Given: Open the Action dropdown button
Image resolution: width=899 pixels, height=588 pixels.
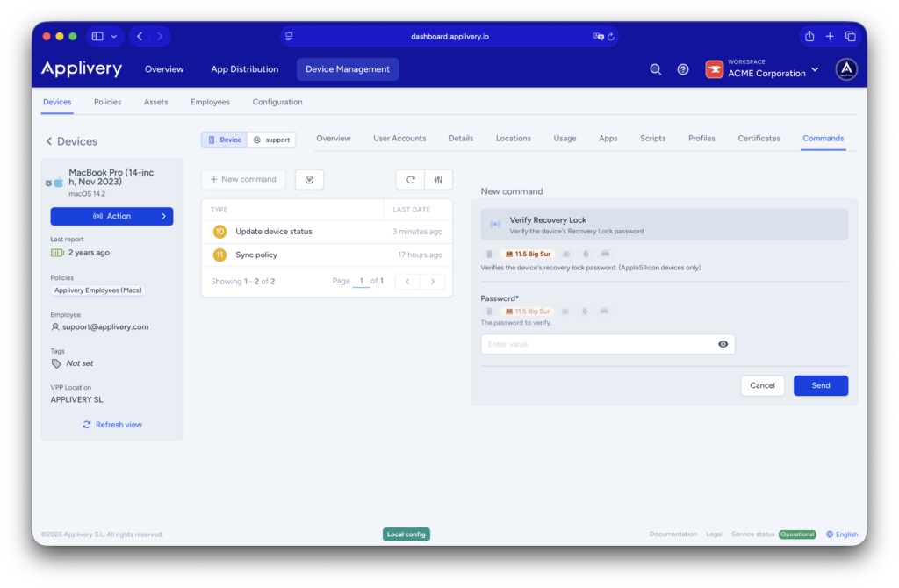Looking at the screenshot, I should click(111, 216).
